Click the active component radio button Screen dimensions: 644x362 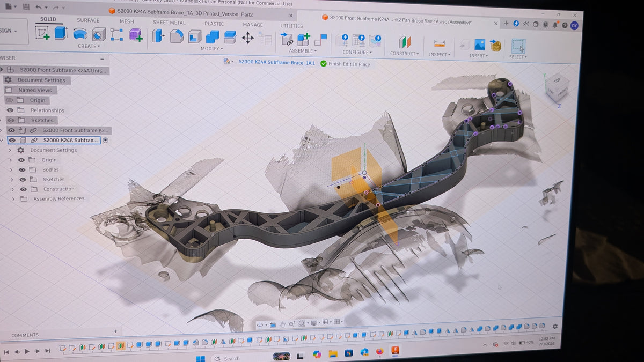pyautogui.click(x=105, y=140)
